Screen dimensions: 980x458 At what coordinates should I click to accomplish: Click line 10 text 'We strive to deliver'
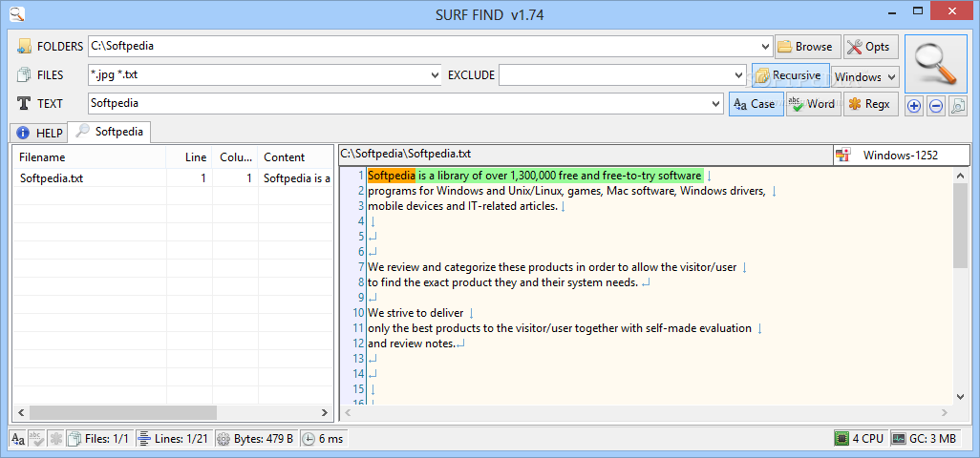click(x=415, y=313)
